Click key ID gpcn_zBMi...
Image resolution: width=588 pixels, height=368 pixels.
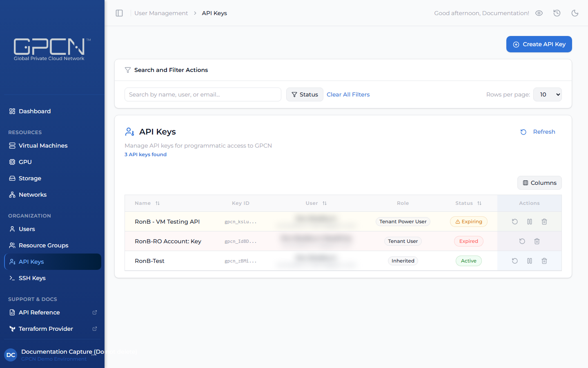click(x=241, y=261)
